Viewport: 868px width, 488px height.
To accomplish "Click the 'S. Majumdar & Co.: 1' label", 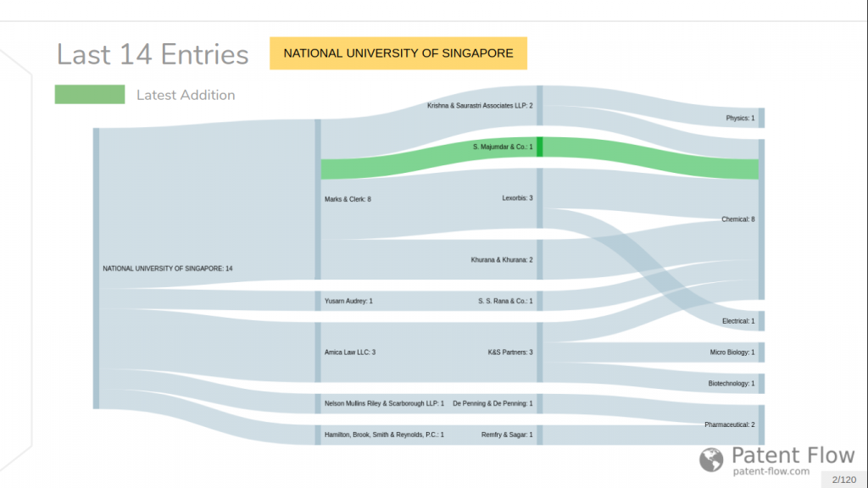I will tap(503, 147).
